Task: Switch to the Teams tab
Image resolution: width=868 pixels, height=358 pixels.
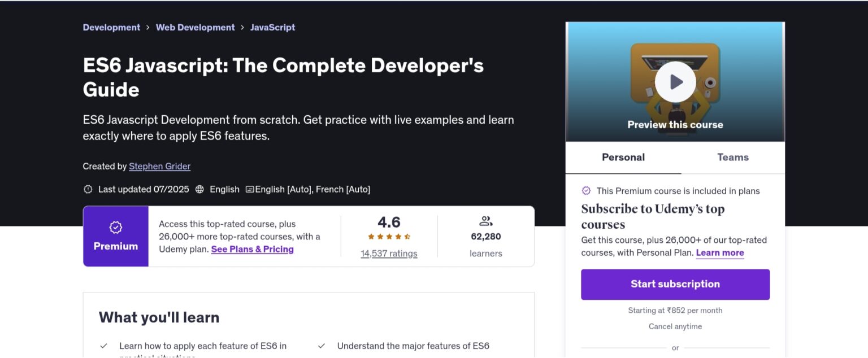Action: pos(732,158)
